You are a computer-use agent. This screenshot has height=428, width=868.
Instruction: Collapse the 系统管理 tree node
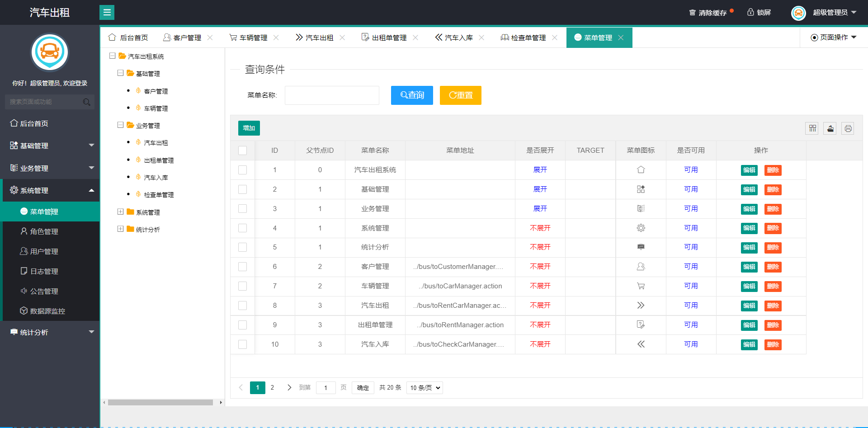click(121, 212)
